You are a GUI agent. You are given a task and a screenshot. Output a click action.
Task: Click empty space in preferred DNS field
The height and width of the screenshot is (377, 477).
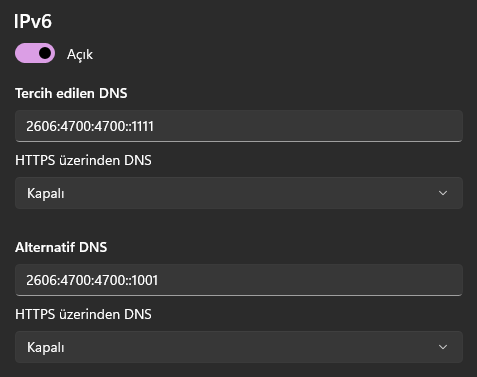307,126
